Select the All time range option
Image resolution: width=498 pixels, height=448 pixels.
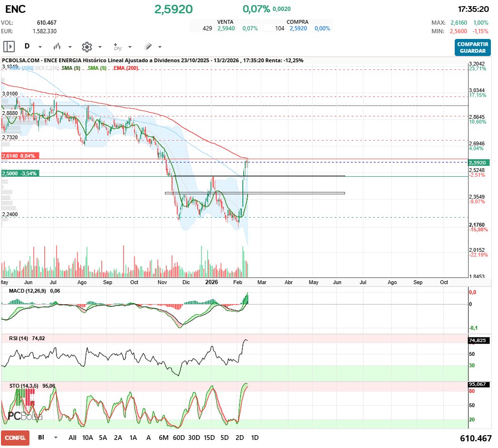pyautogui.click(x=72, y=438)
